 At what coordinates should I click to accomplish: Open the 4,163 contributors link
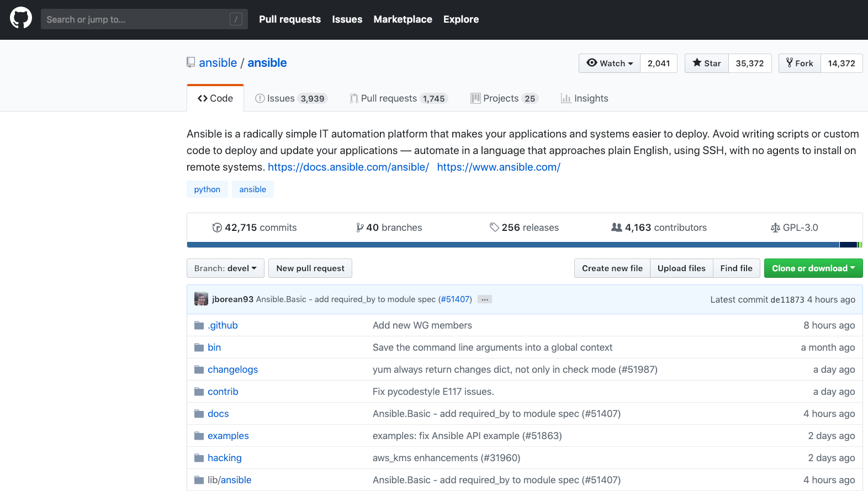[x=659, y=228]
